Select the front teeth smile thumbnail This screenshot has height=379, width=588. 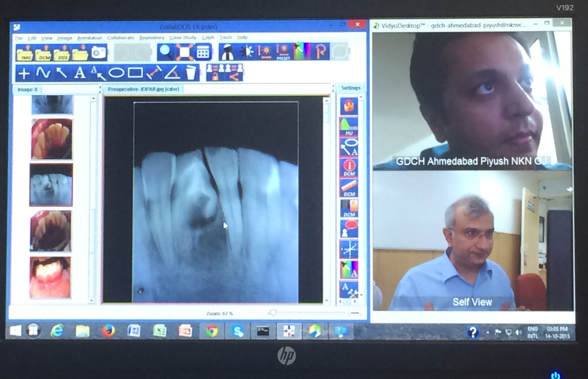click(50, 277)
